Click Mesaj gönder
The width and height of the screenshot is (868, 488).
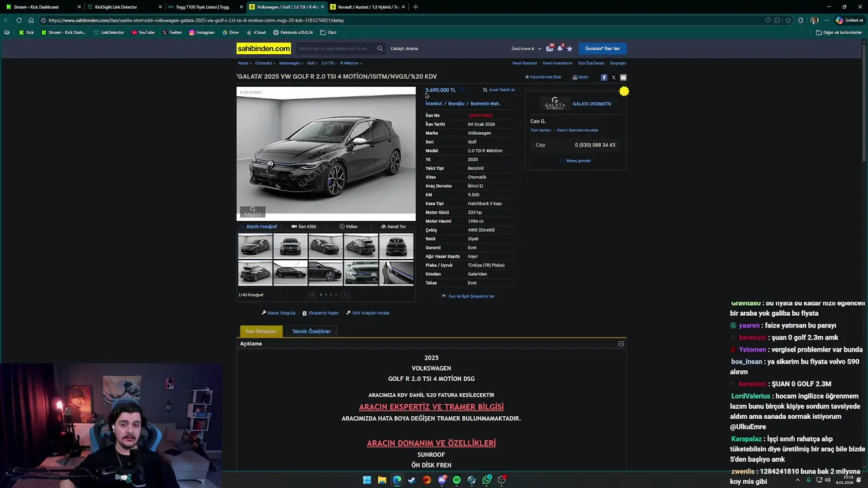pos(576,161)
